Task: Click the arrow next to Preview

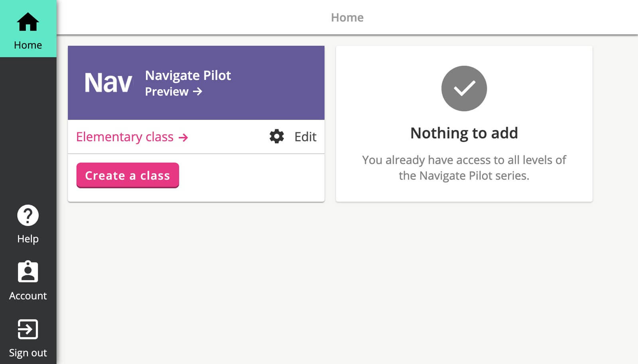Action: click(198, 92)
